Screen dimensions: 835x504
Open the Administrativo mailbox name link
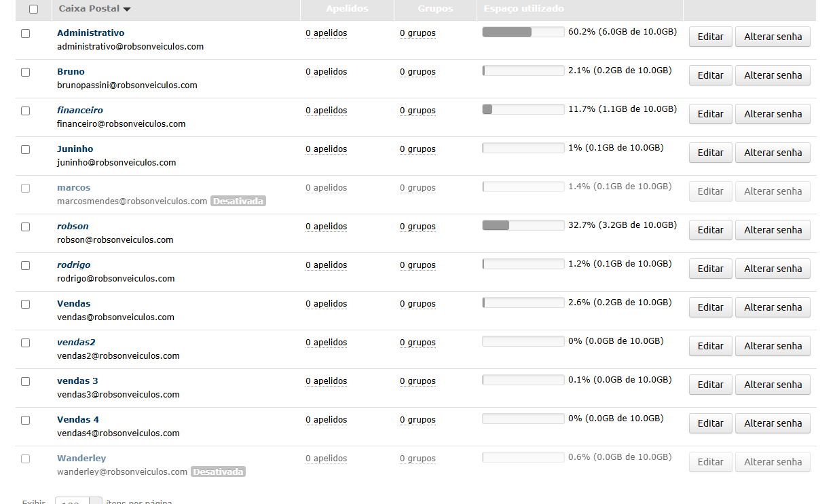click(90, 33)
